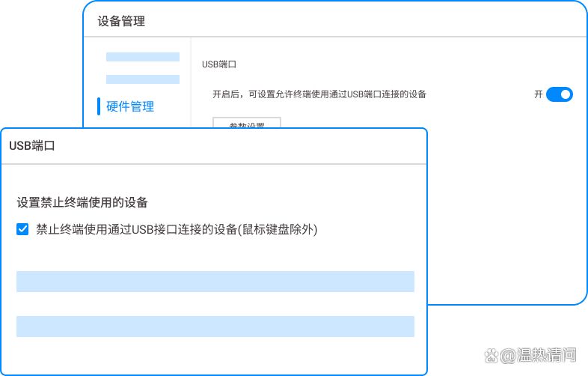The height and width of the screenshot is (376, 588).
Task: Select first blue placeholder row in dialog
Action: 215,282
